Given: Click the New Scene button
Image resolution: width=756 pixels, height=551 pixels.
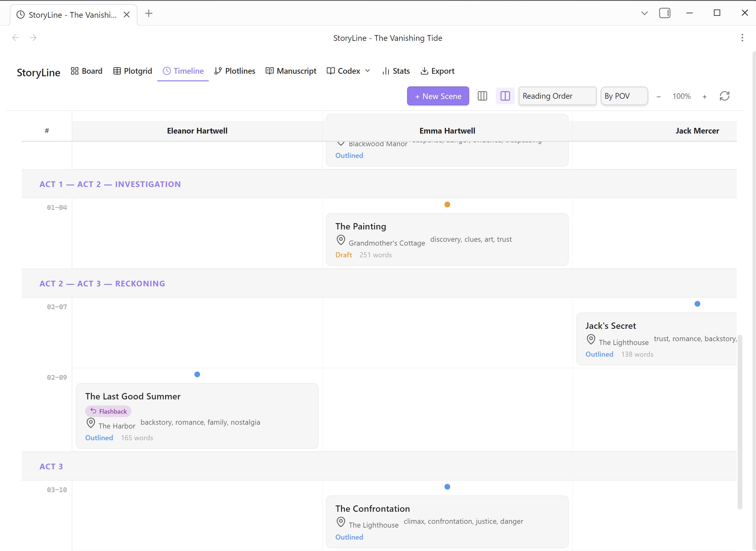Looking at the screenshot, I should (438, 96).
